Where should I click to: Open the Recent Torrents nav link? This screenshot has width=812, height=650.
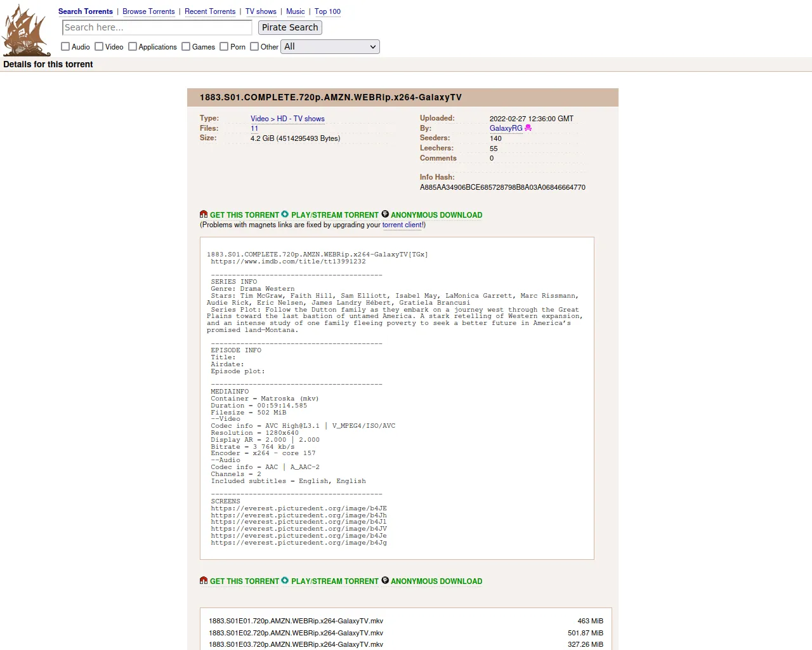[x=210, y=11]
